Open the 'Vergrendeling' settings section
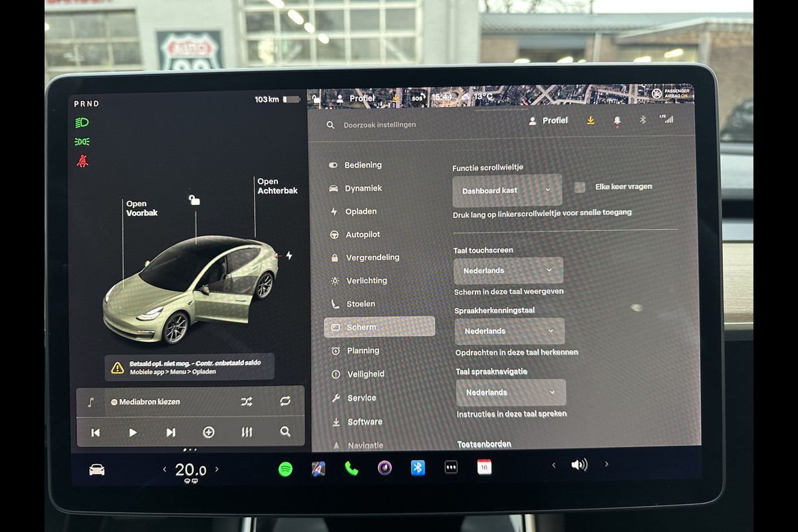The height and width of the screenshot is (532, 798). point(372,257)
